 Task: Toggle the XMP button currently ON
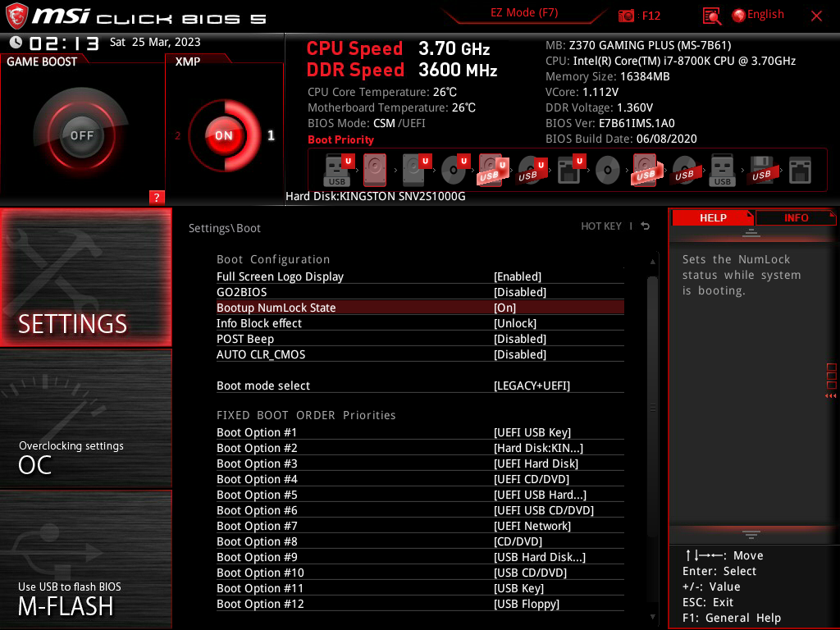(x=224, y=135)
